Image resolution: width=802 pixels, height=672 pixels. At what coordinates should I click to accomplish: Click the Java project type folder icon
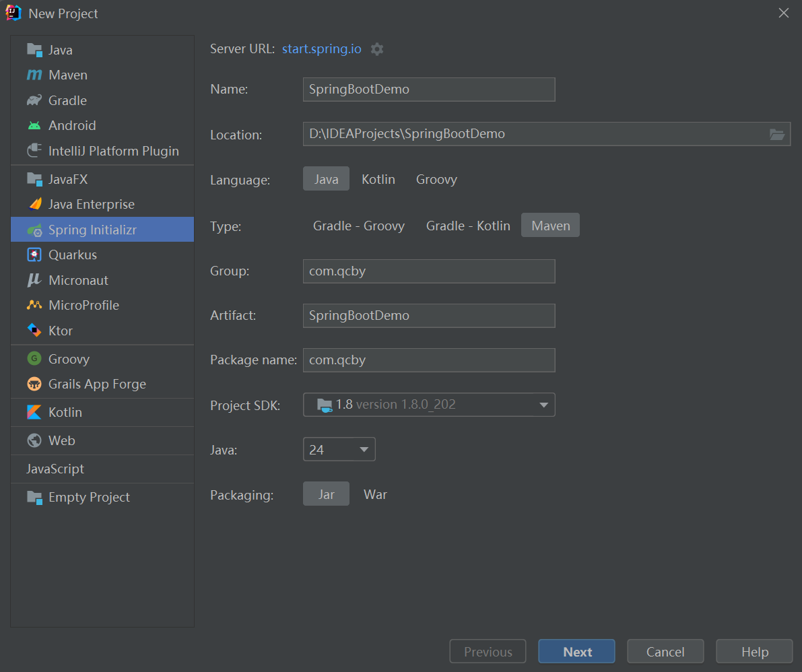click(34, 50)
